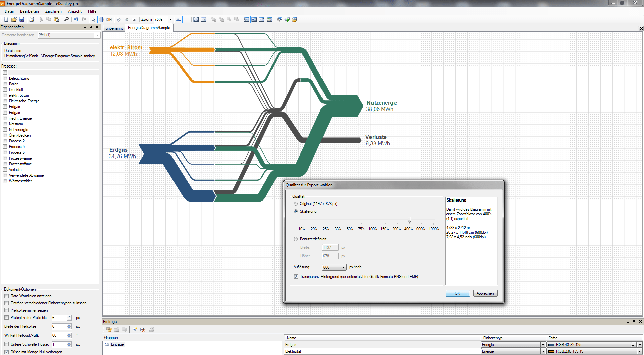Toggle Transparenz Hintergrund checkbox
This screenshot has width=644, height=355.
pos(296,277)
